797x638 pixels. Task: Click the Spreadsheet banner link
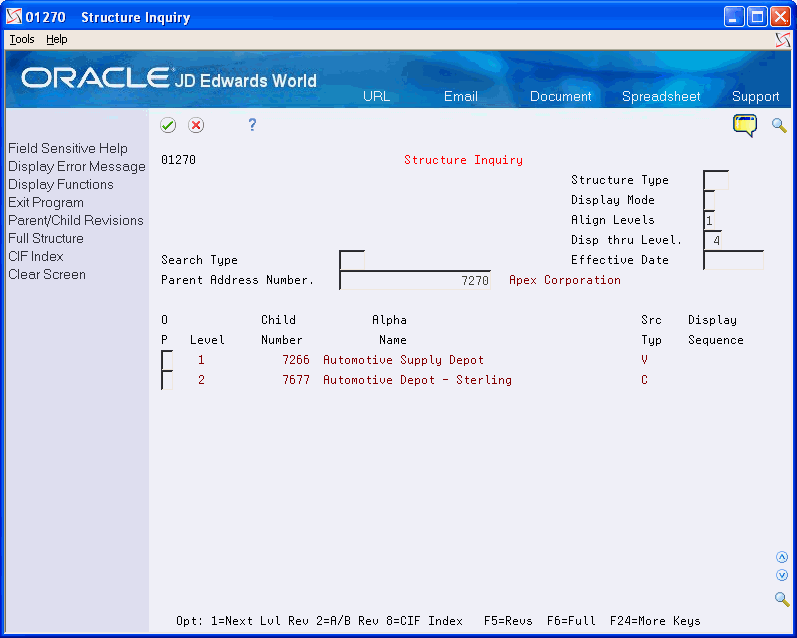[661, 97]
